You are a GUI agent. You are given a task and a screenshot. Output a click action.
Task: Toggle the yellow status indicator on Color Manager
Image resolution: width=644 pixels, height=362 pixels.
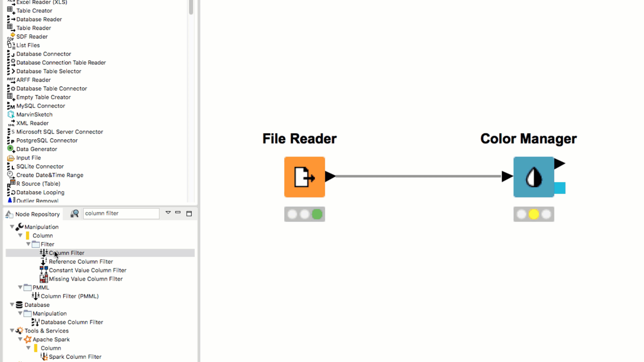533,214
